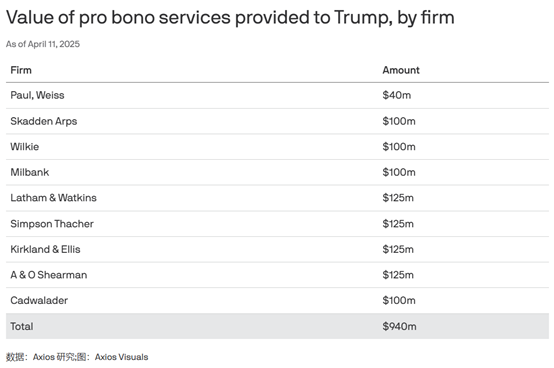Screen dimensions: 554x368
Task: Select the Paul, Weiss row
Action: (277, 95)
